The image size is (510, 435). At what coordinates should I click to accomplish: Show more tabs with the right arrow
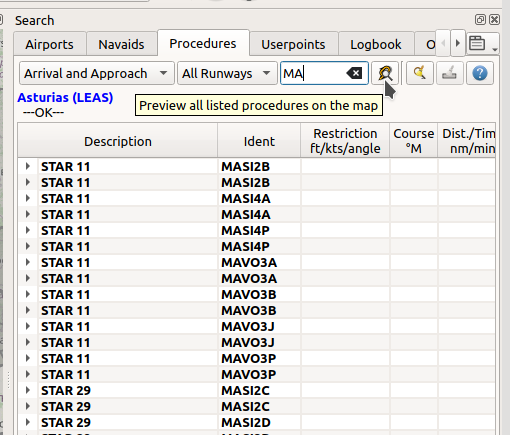point(458,43)
